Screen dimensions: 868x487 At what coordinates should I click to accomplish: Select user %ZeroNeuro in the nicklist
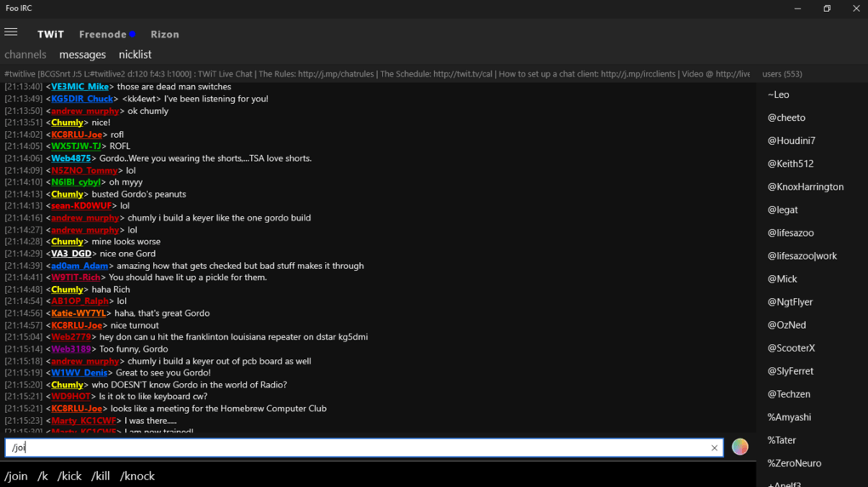point(794,463)
